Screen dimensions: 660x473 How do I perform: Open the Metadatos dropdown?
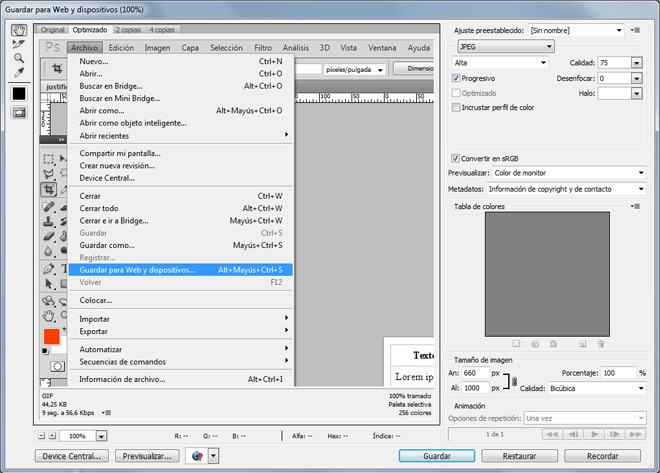pos(566,189)
